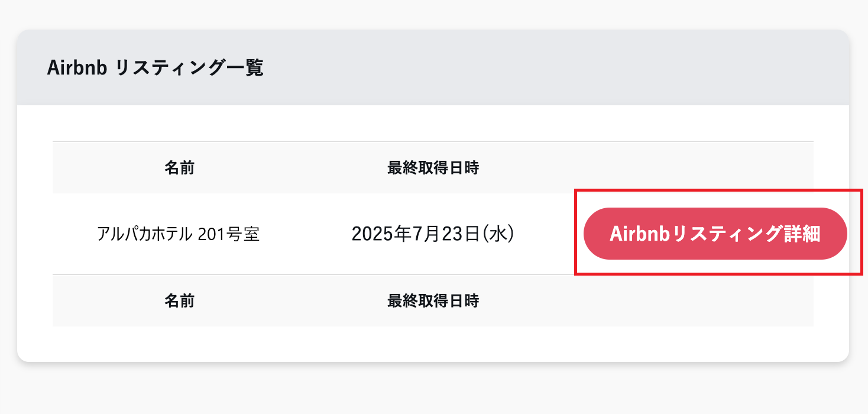Image resolution: width=868 pixels, height=414 pixels.
Task: Click the white card margin left of the table
Action: point(34,234)
